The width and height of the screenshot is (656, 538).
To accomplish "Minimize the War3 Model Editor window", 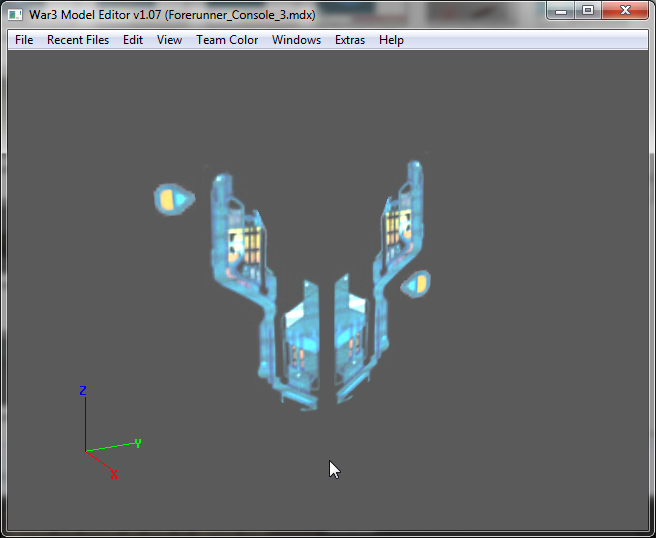I will (561, 11).
